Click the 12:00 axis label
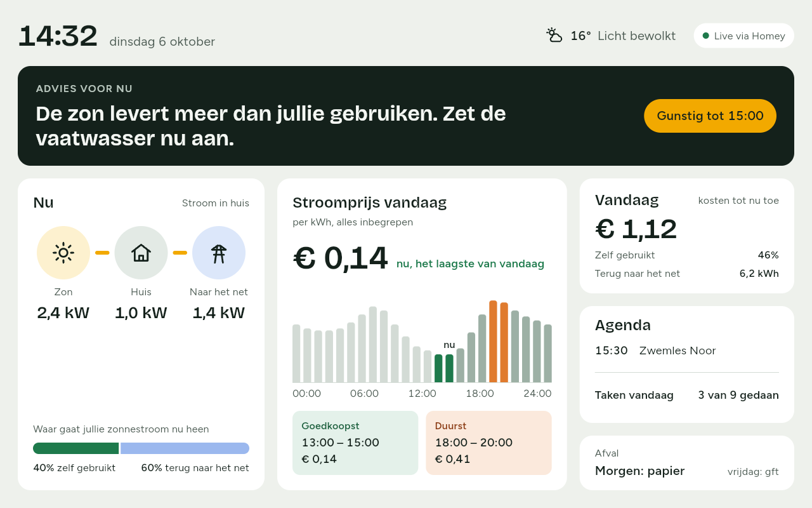Viewport: 812px width, 508px height. click(x=422, y=394)
